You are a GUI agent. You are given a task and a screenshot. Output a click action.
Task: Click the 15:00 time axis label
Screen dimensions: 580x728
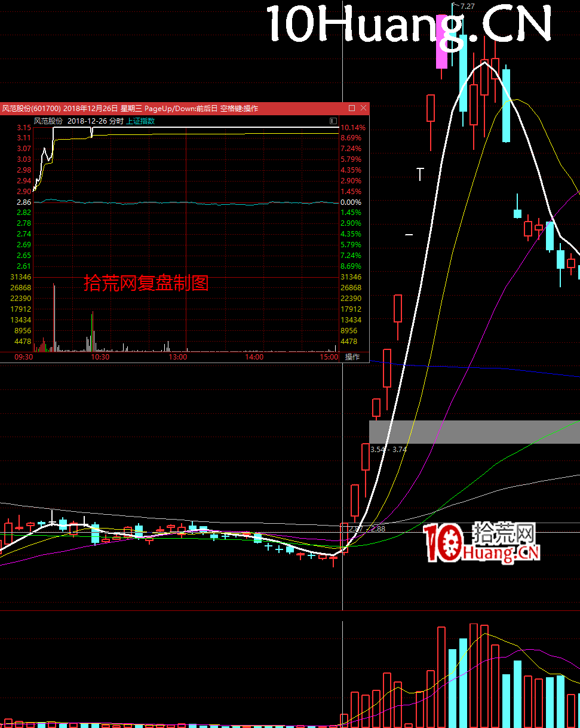[x=329, y=357]
